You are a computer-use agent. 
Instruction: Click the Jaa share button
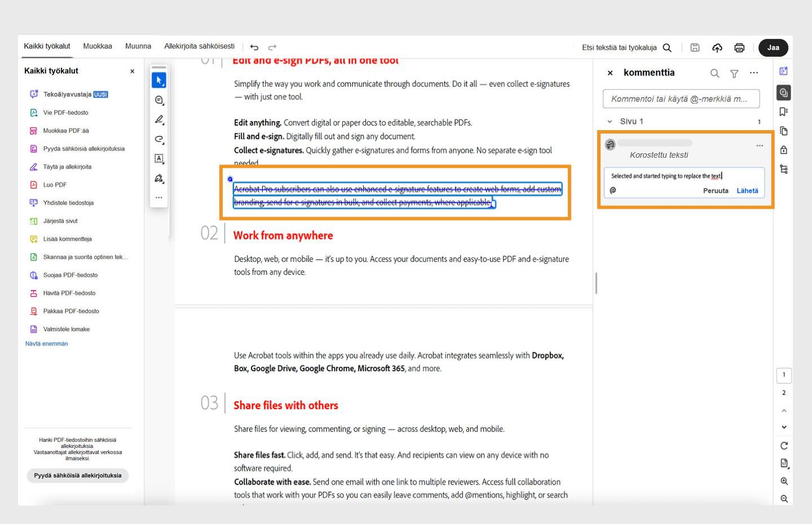coord(773,48)
